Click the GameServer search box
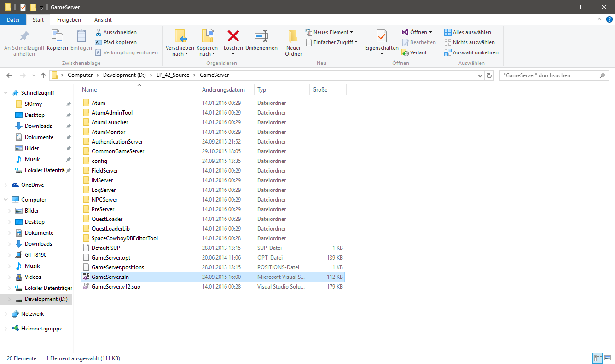Viewport: 615px width, 364px height. click(554, 75)
